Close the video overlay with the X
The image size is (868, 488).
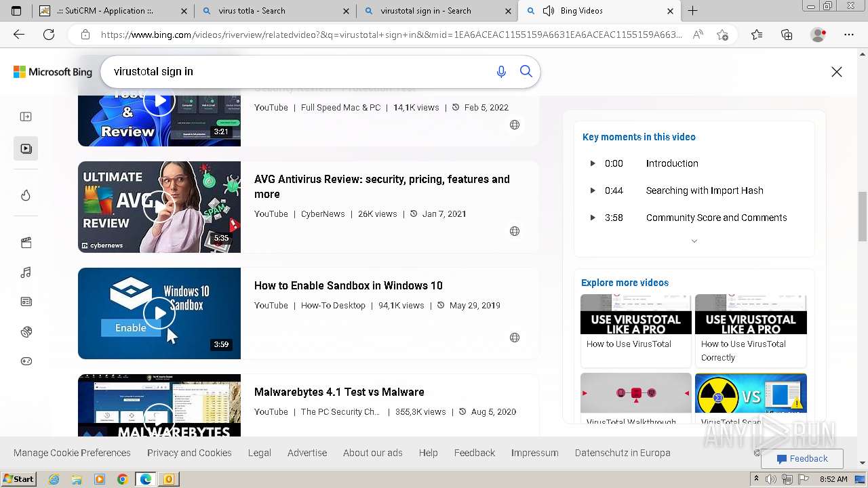click(837, 72)
